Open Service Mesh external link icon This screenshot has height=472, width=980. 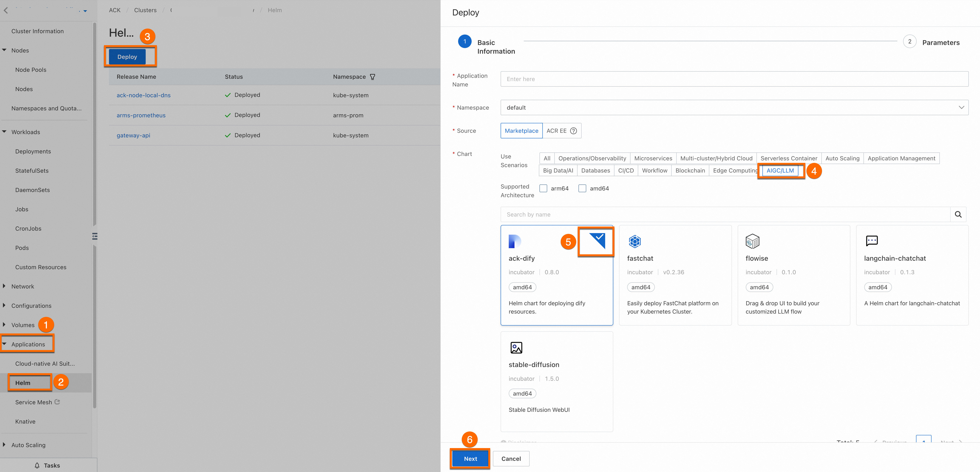[x=57, y=402]
